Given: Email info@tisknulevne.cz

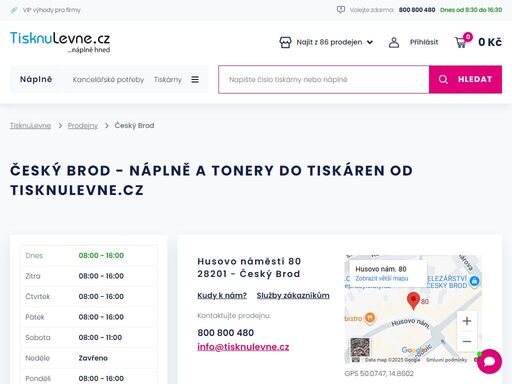Looking at the screenshot, I should (243, 347).
